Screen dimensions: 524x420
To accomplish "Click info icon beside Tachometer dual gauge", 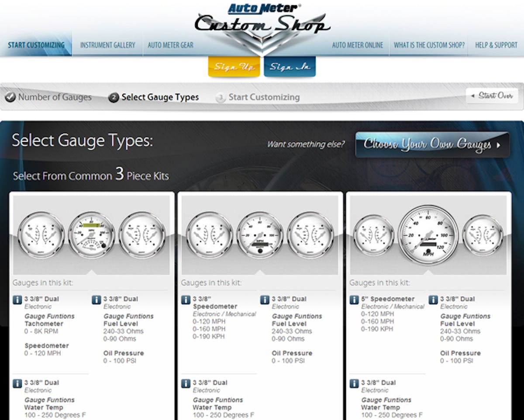I will tap(17, 300).
